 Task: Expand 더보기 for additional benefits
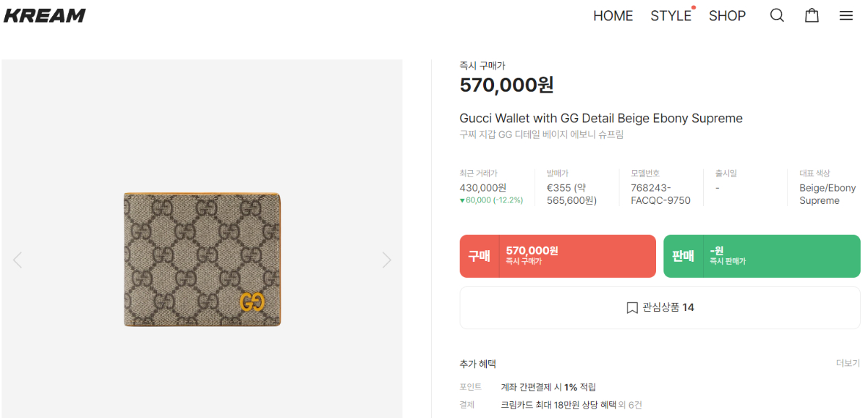pyautogui.click(x=848, y=363)
